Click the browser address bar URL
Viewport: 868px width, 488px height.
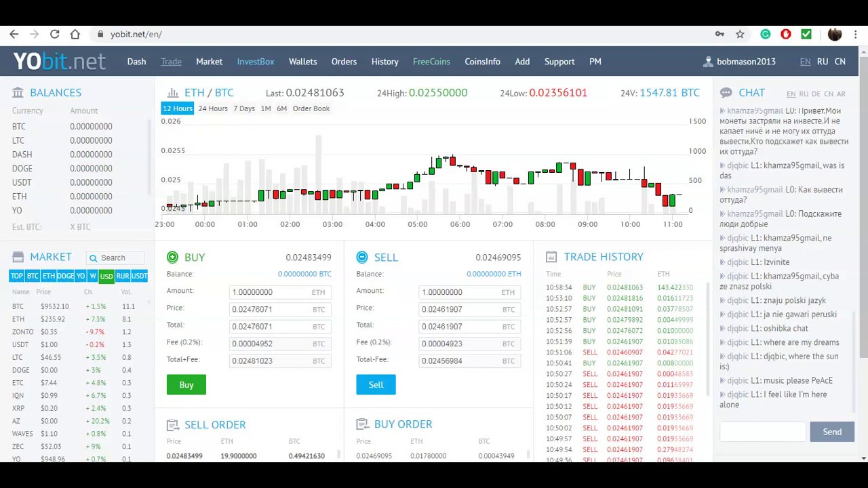[136, 34]
